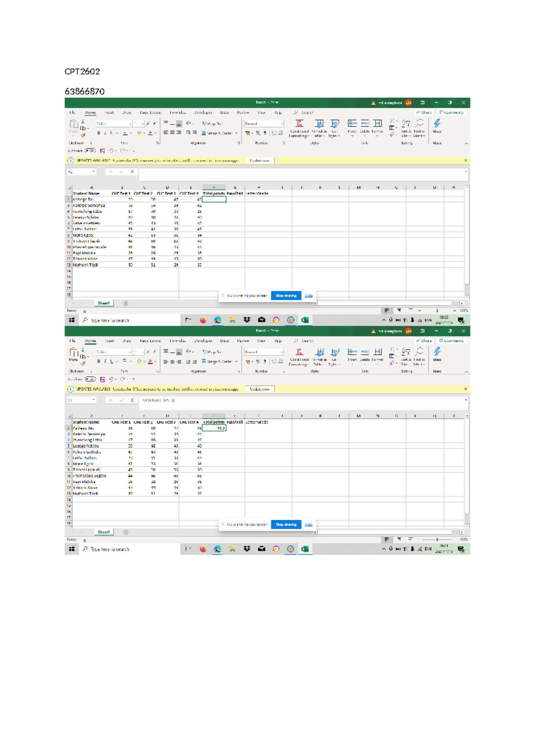
Task: Click Insert Function fx icon in second Excel screenshot
Action: [132, 400]
